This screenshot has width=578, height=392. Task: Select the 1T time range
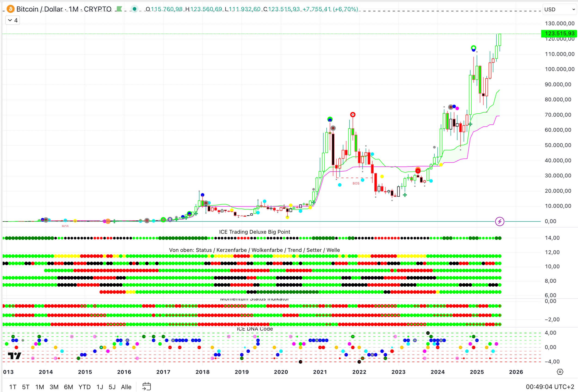pos(13,387)
